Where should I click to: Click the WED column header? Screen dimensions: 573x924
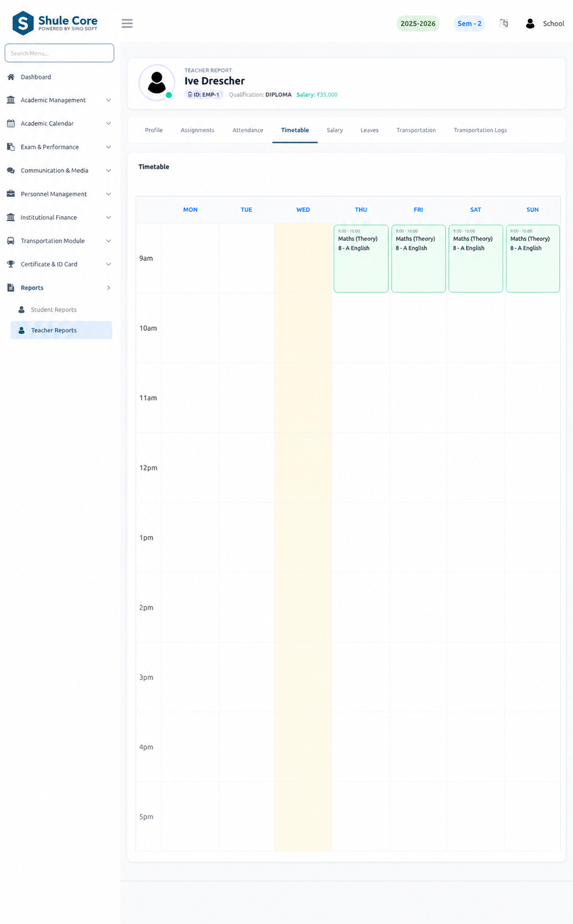tap(303, 210)
